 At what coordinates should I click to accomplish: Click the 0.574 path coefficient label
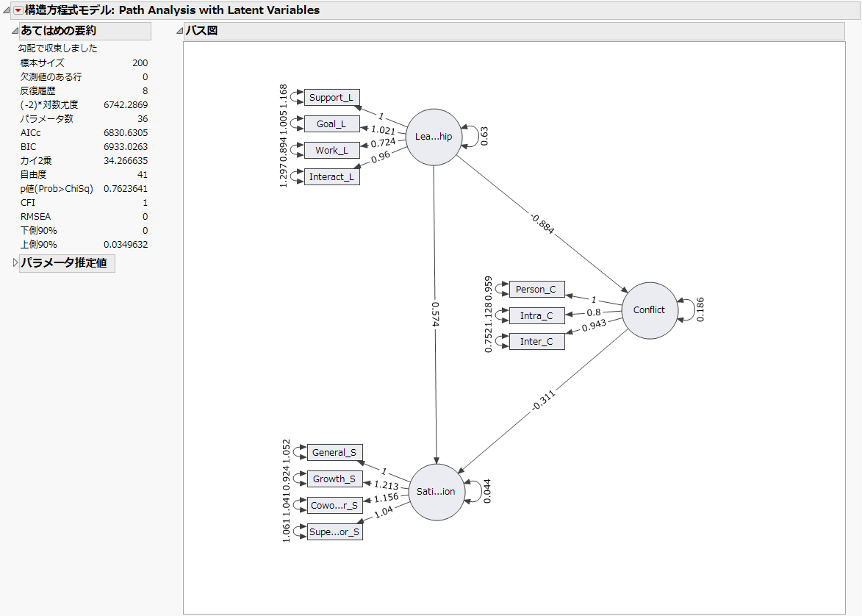point(435,314)
